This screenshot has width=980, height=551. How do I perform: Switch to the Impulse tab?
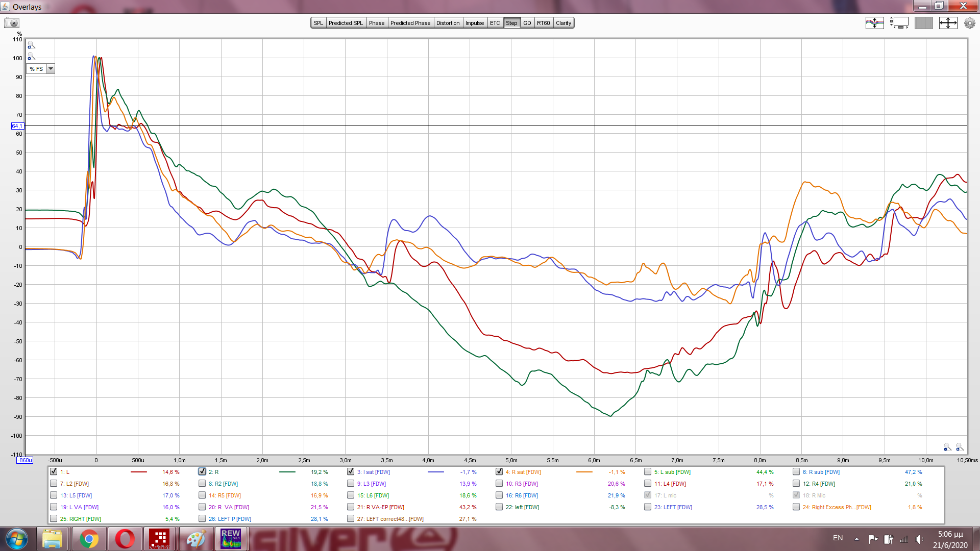[474, 23]
